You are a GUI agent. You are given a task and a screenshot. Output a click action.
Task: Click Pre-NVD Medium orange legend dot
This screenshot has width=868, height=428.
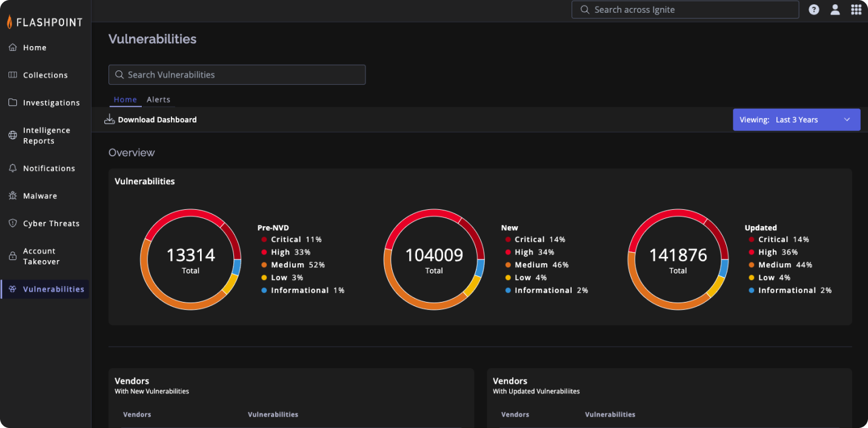(264, 265)
